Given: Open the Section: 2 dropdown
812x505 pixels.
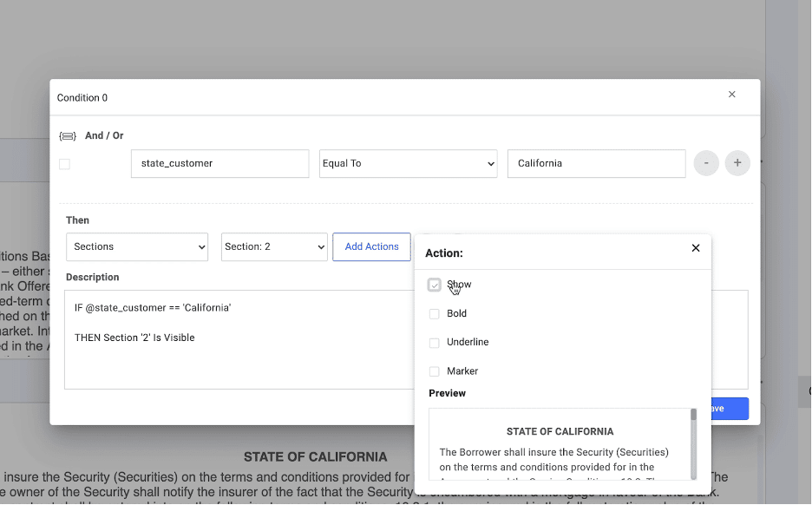Looking at the screenshot, I should point(273,247).
